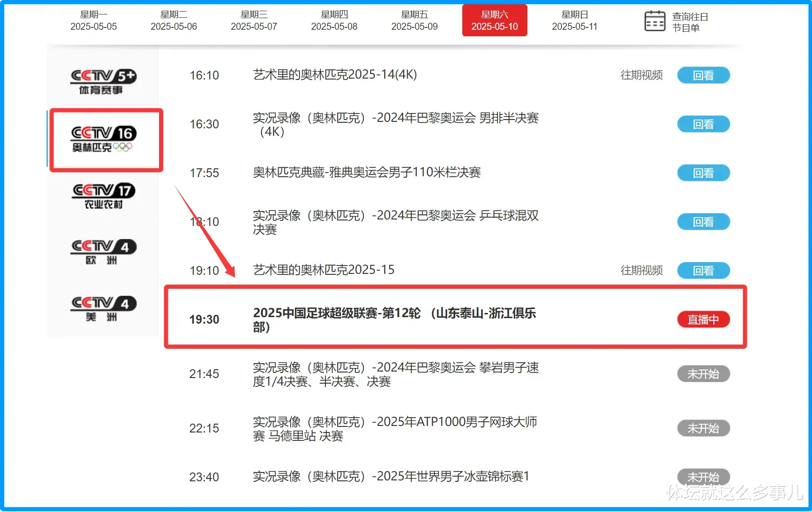Image resolution: width=812 pixels, height=512 pixels.
Task: Click the 男排半决赛 (4K) program title
Action: (x=396, y=125)
